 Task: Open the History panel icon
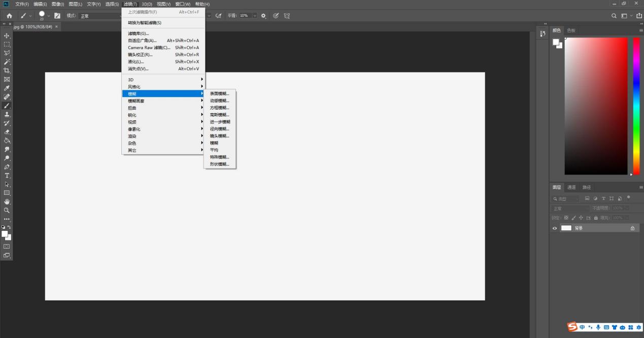pos(543,33)
